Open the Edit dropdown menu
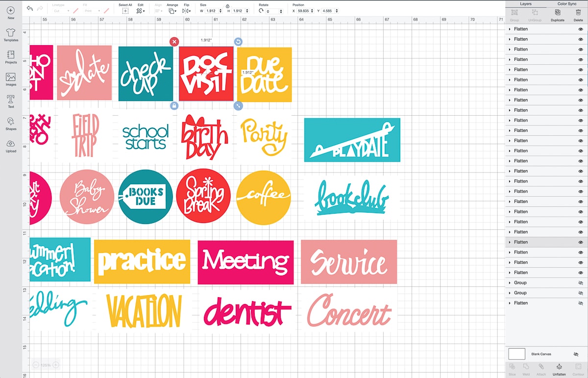This screenshot has width=588, height=378. (x=141, y=10)
